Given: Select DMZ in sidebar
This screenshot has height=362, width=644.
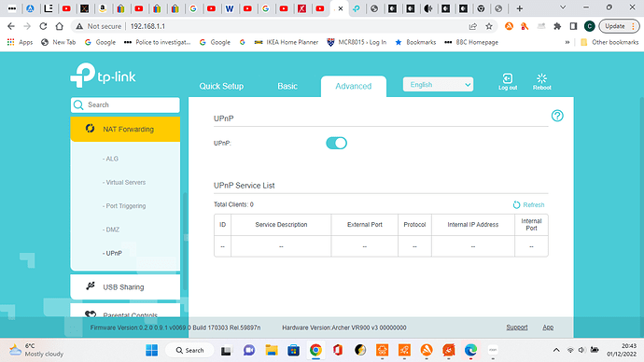Looking at the screenshot, I should (111, 230).
